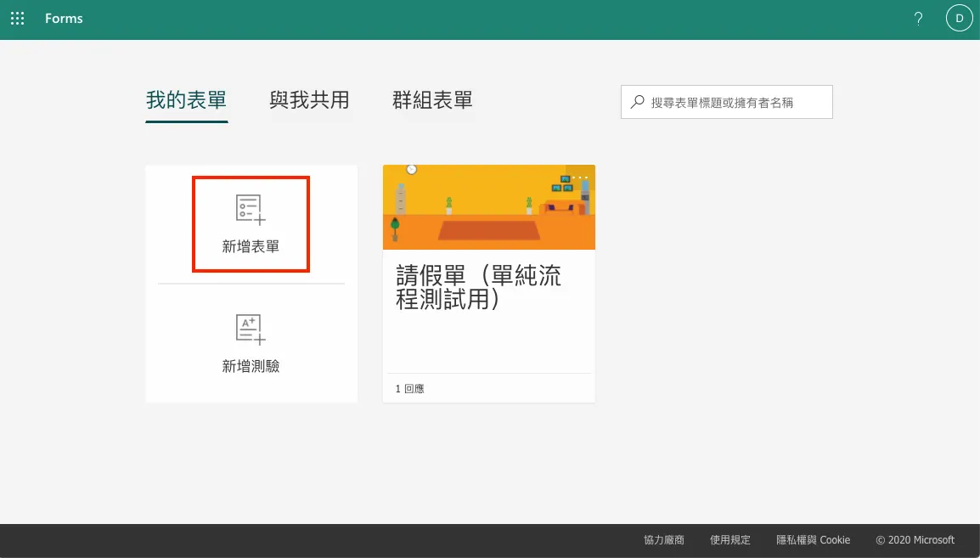This screenshot has height=558, width=980.
Task: Open the app launcher waffle icon
Action: pos(18,19)
